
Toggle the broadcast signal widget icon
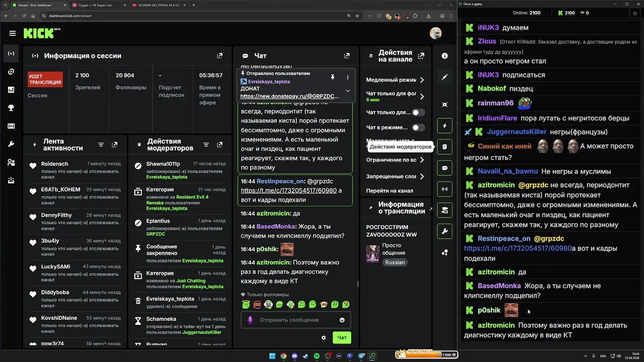445,190
